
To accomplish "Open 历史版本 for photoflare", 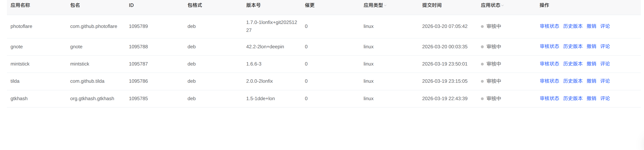I will (x=573, y=26).
